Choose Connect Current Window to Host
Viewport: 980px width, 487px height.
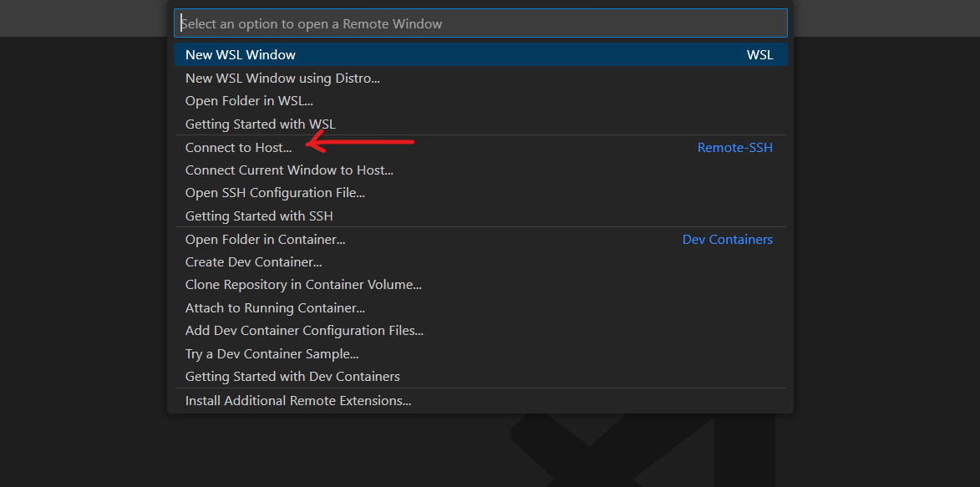coord(289,170)
